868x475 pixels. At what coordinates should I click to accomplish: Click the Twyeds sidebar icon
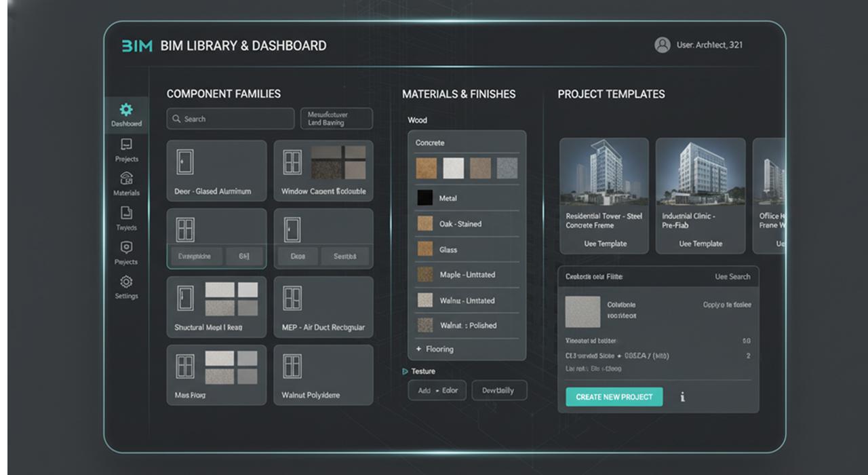[x=126, y=214]
